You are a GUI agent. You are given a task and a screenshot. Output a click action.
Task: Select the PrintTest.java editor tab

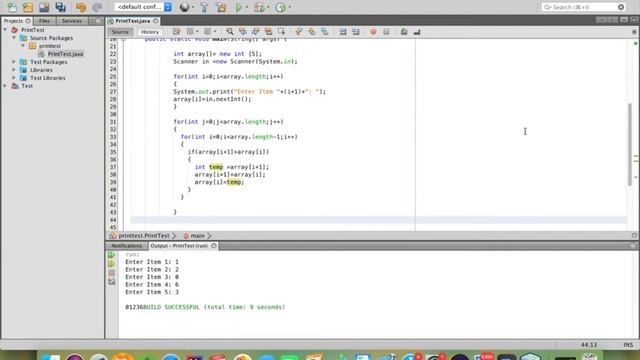[x=133, y=21]
